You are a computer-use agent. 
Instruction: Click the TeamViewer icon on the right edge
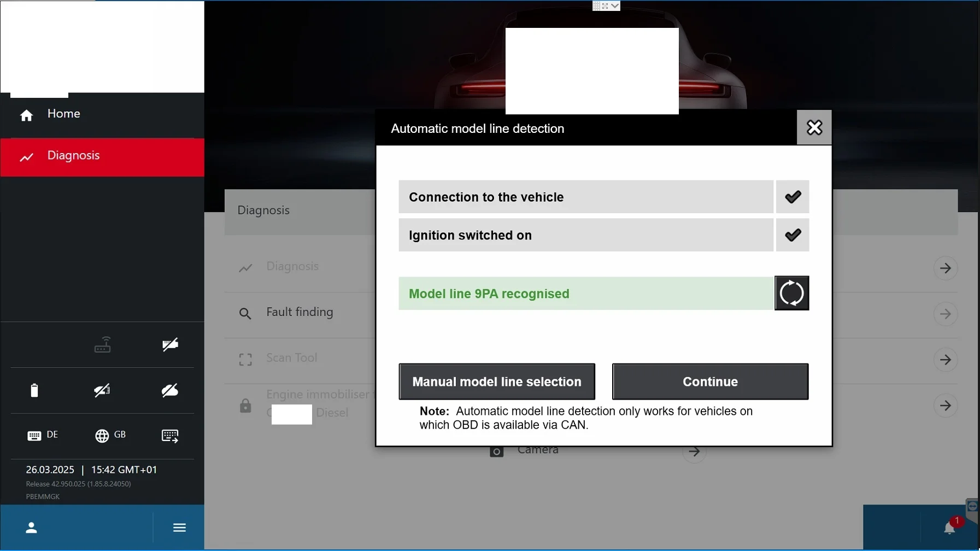(x=972, y=506)
